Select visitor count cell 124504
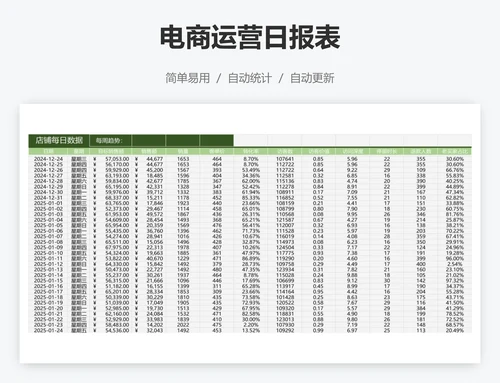Screen dimensions: 500x383 coord(285,247)
